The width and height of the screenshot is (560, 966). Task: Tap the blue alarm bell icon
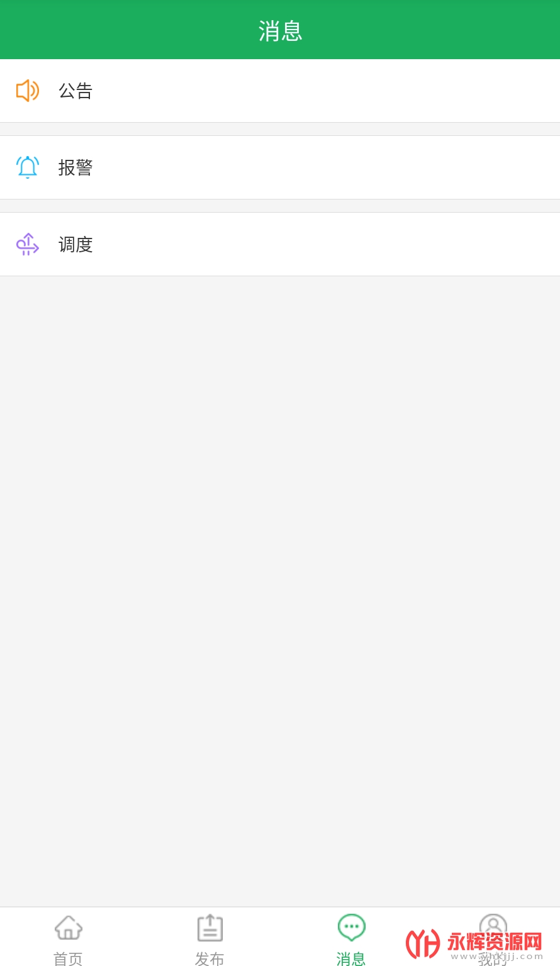(x=28, y=167)
